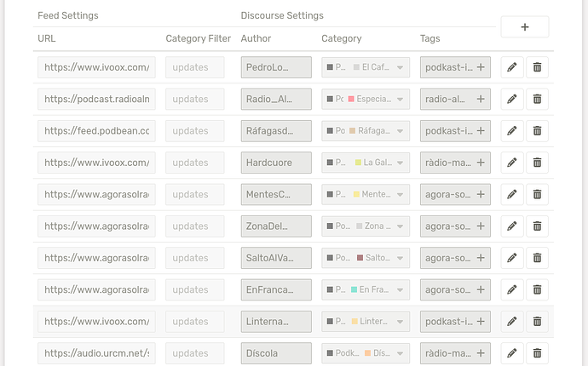
Task: Click the Hardcuore author field
Action: tap(276, 163)
